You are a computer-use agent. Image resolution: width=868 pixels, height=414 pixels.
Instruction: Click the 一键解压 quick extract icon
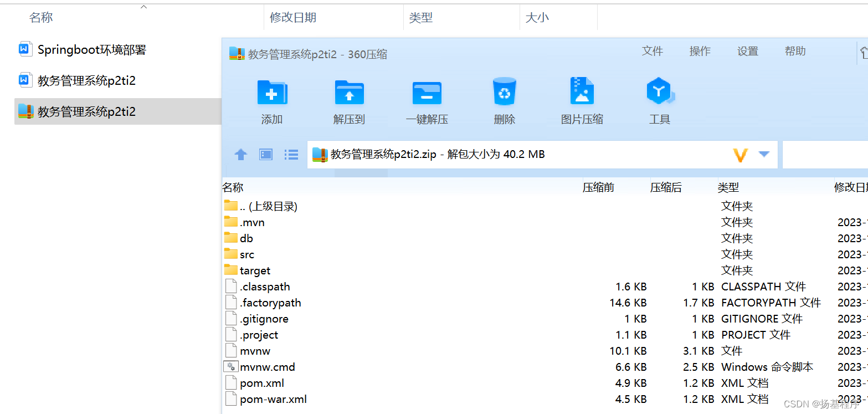427,100
